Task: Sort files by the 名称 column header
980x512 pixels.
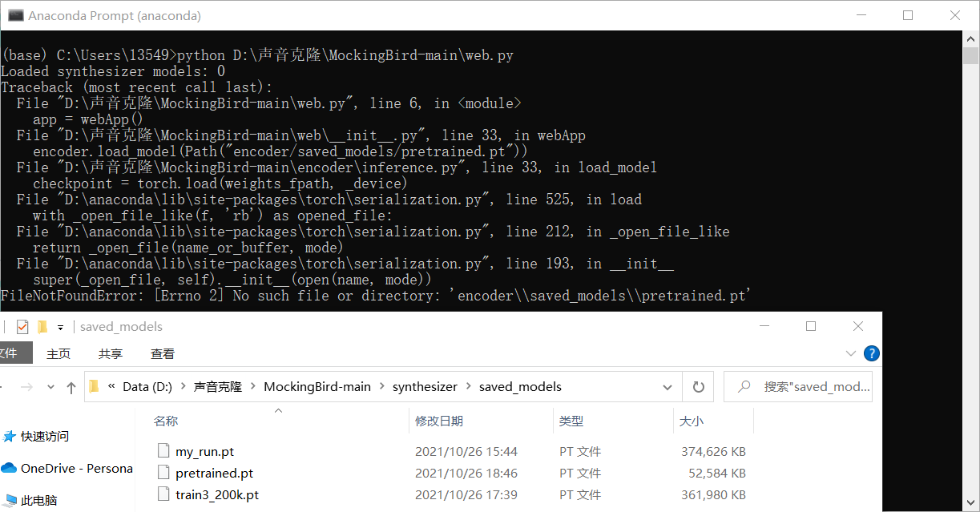Action: click(165, 420)
